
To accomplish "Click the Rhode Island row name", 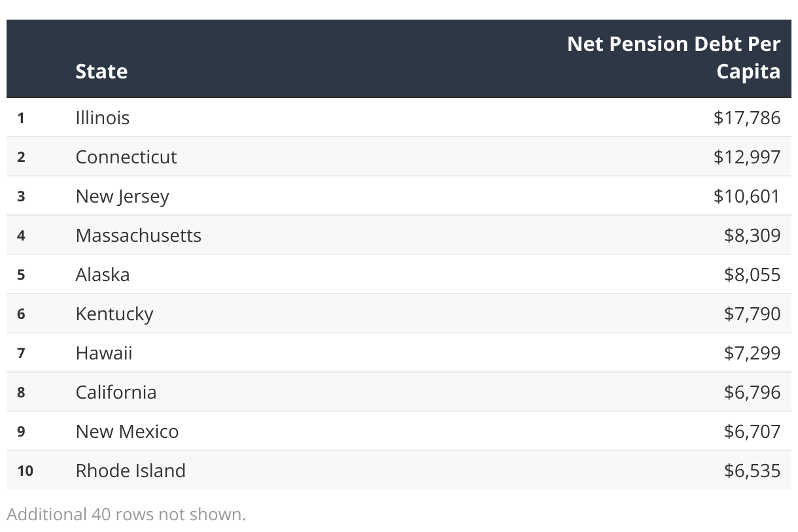I will pos(131,471).
